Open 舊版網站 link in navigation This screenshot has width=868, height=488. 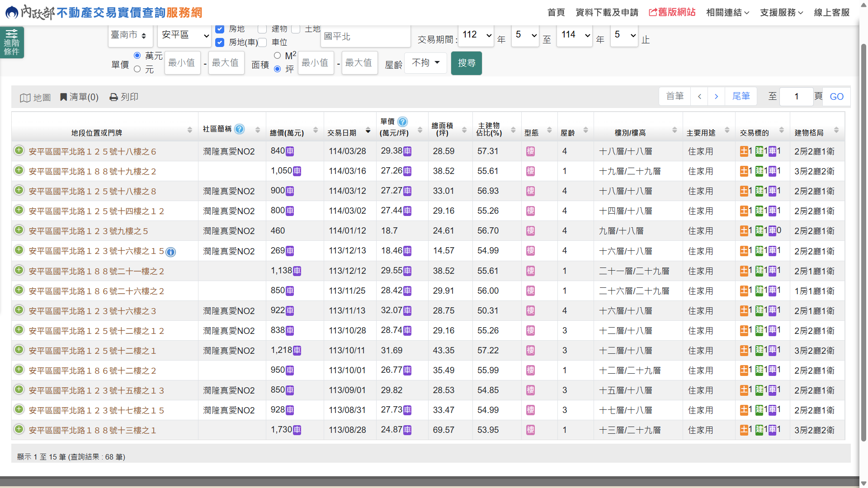click(672, 12)
